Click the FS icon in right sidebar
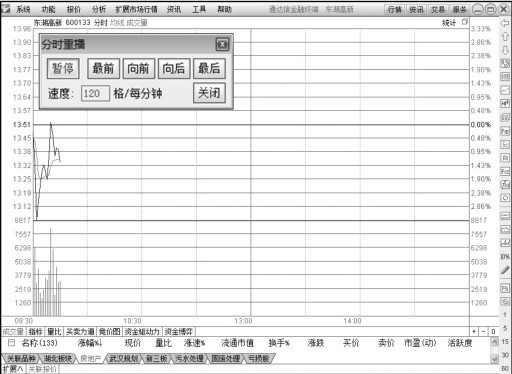This screenshot has width=512, height=374. [x=505, y=288]
